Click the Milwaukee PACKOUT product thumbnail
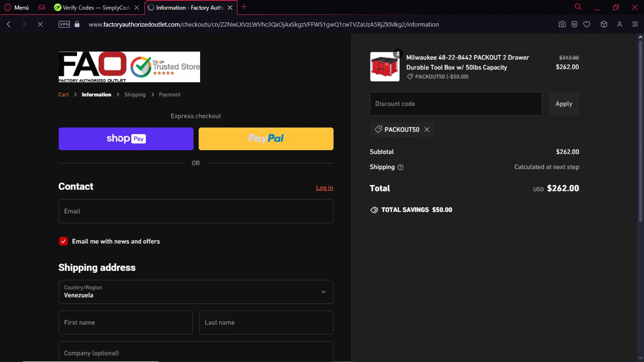 [x=385, y=67]
